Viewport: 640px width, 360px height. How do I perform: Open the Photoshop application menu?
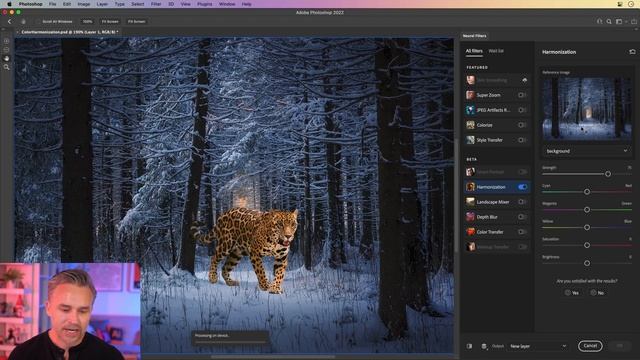[31, 4]
